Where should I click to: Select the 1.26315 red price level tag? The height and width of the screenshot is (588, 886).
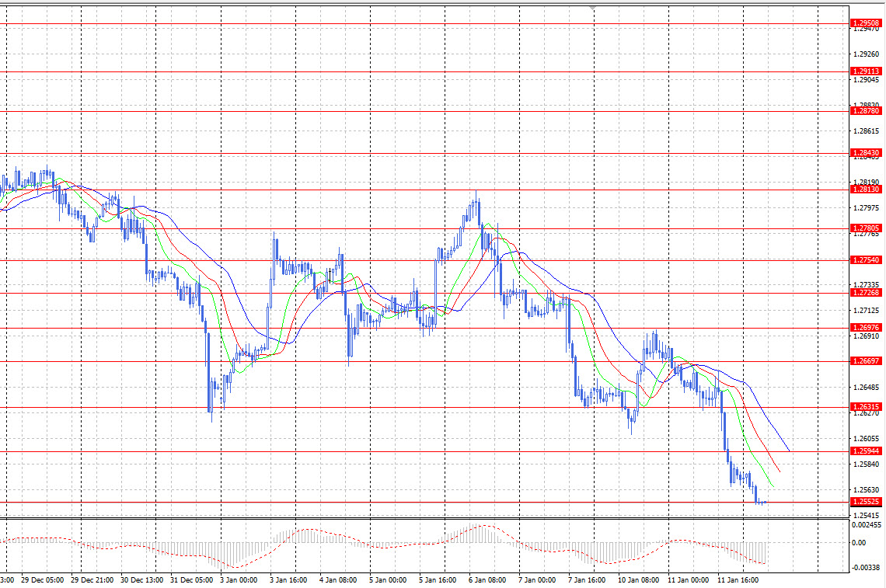866,407
